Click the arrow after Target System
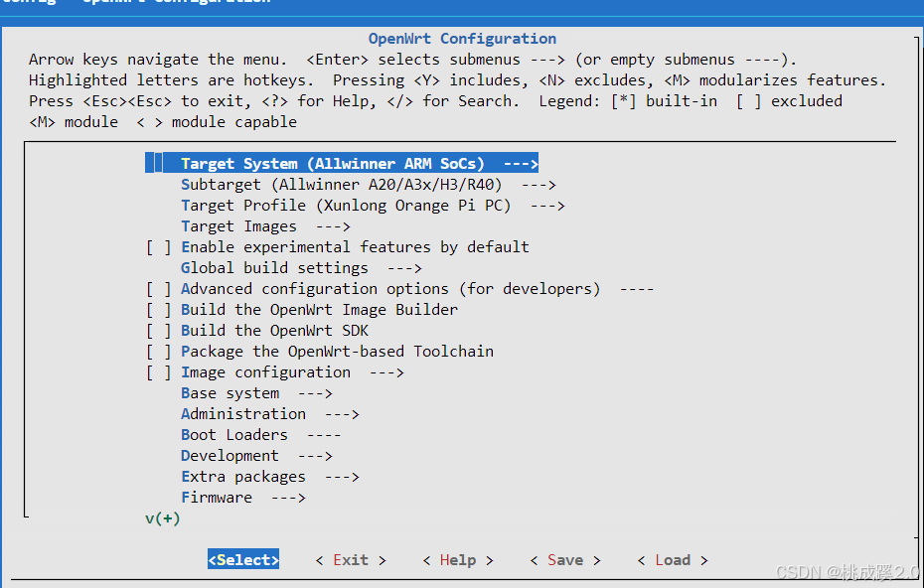Screen dimensions: 924x588 click(x=521, y=164)
